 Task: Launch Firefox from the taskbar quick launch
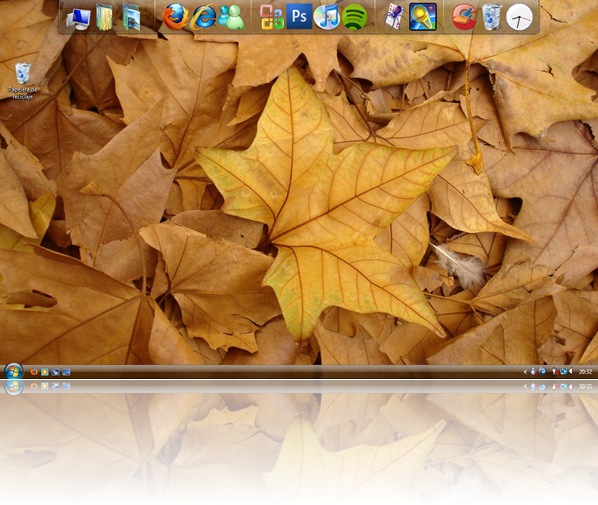[x=34, y=372]
